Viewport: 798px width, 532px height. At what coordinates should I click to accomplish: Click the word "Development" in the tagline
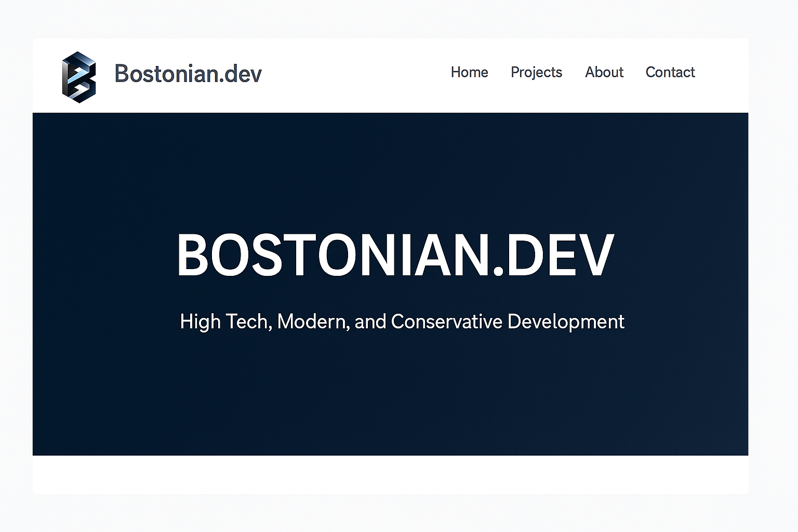tap(566, 322)
